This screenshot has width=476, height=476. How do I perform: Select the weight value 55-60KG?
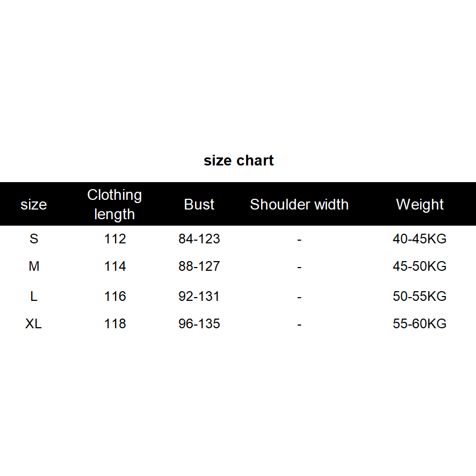(420, 324)
